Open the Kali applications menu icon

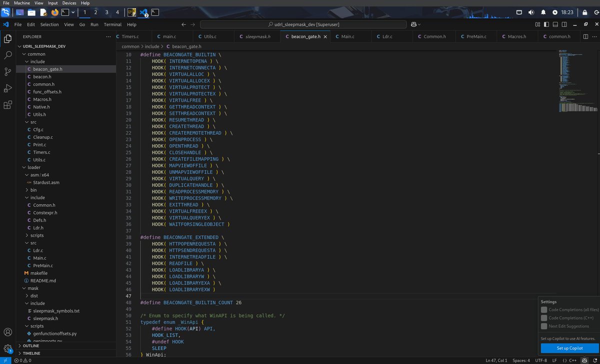pos(5,12)
